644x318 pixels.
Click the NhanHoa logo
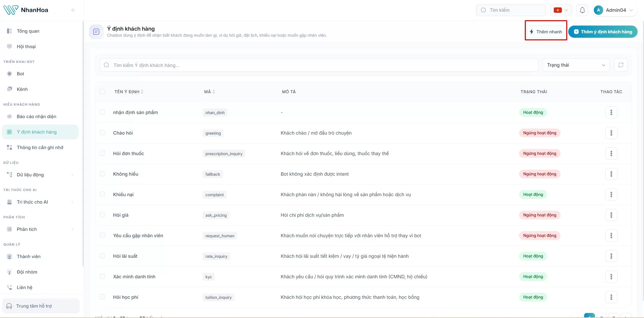pyautogui.click(x=26, y=10)
